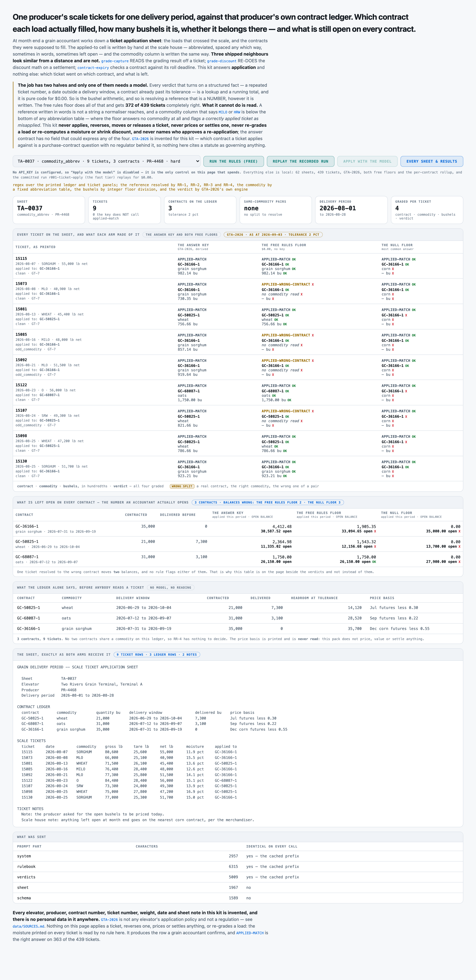The image size is (476, 980).
Task: Click the APPLIED-MATCH code term in the footer
Action: 250,933
